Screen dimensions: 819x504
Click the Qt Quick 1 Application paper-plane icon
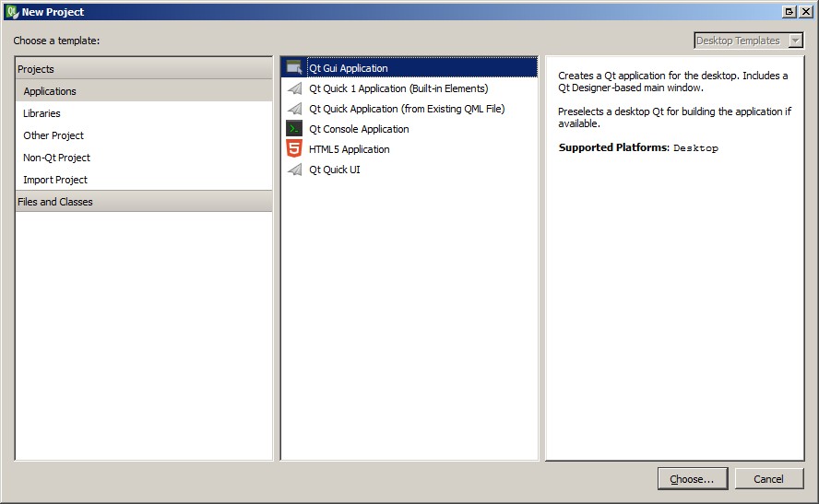point(294,88)
